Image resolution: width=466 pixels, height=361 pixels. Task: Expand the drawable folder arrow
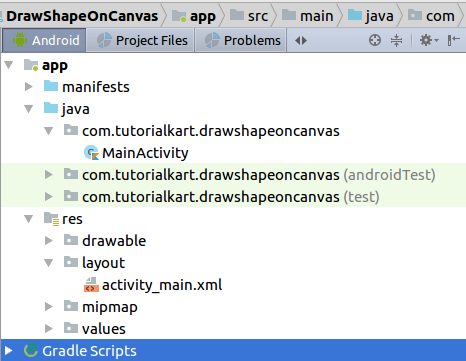(49, 240)
